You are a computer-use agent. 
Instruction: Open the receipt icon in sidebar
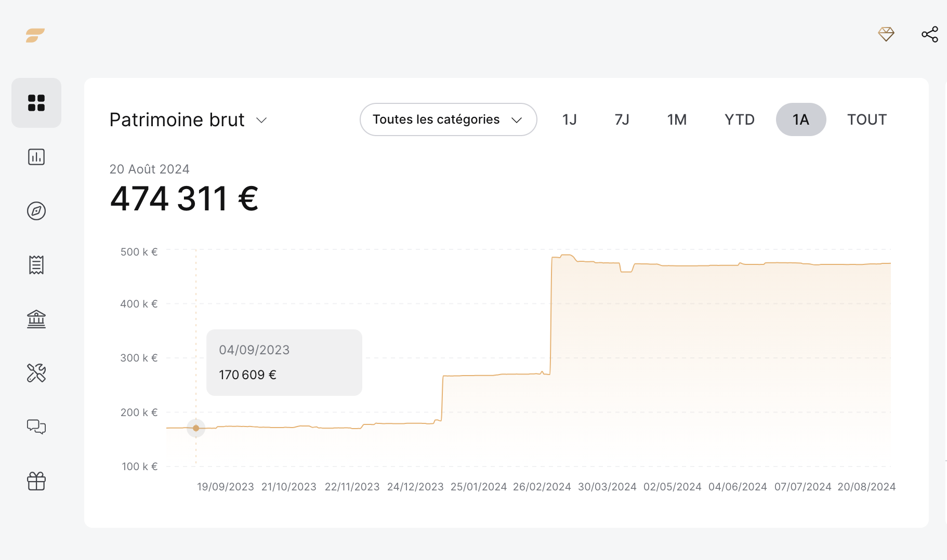pos(36,265)
